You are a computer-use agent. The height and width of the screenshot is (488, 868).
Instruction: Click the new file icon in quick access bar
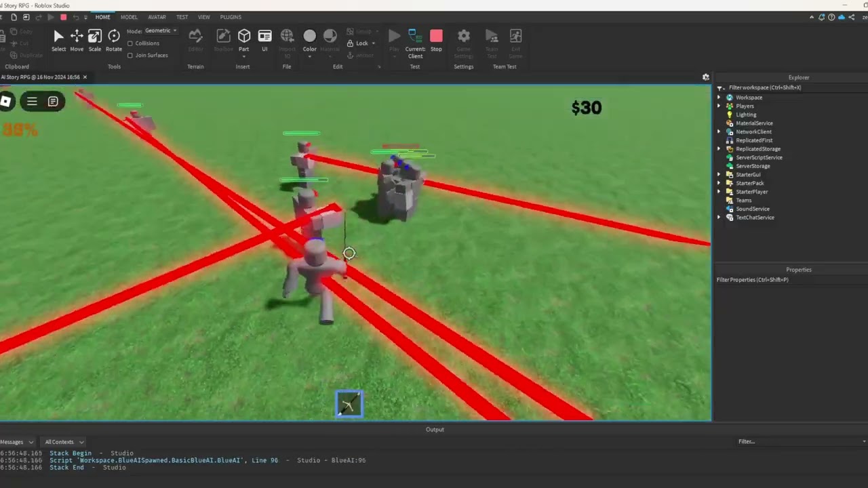point(14,17)
